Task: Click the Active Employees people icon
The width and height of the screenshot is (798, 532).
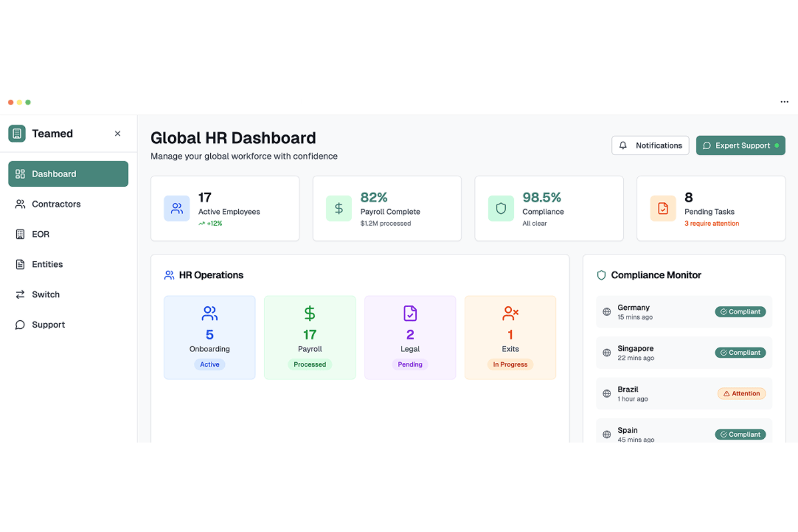Action: click(177, 209)
